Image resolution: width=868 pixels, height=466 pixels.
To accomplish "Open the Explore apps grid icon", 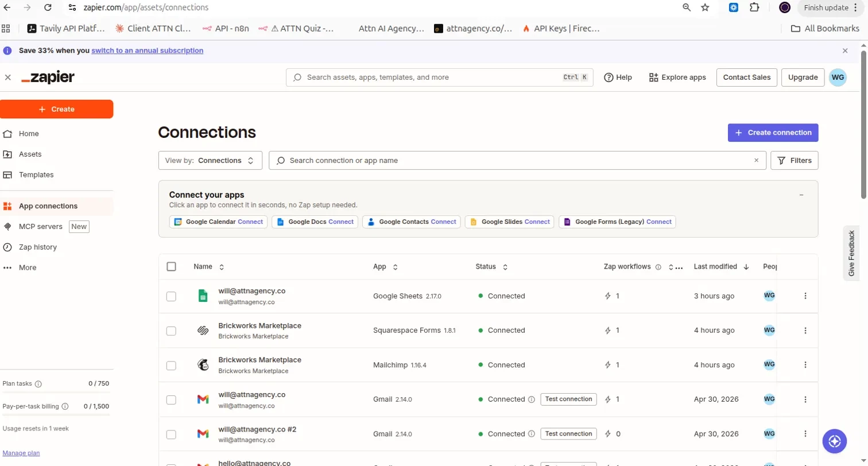I will click(653, 77).
